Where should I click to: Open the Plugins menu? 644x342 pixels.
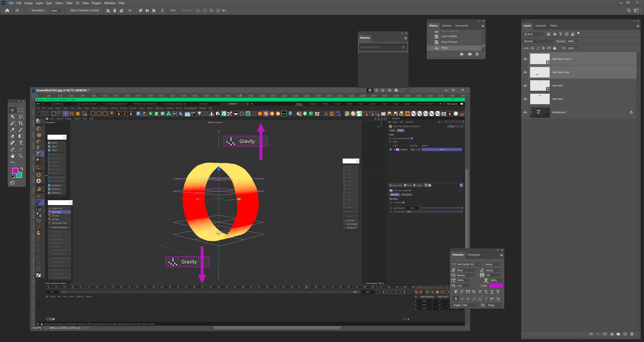(x=96, y=3)
